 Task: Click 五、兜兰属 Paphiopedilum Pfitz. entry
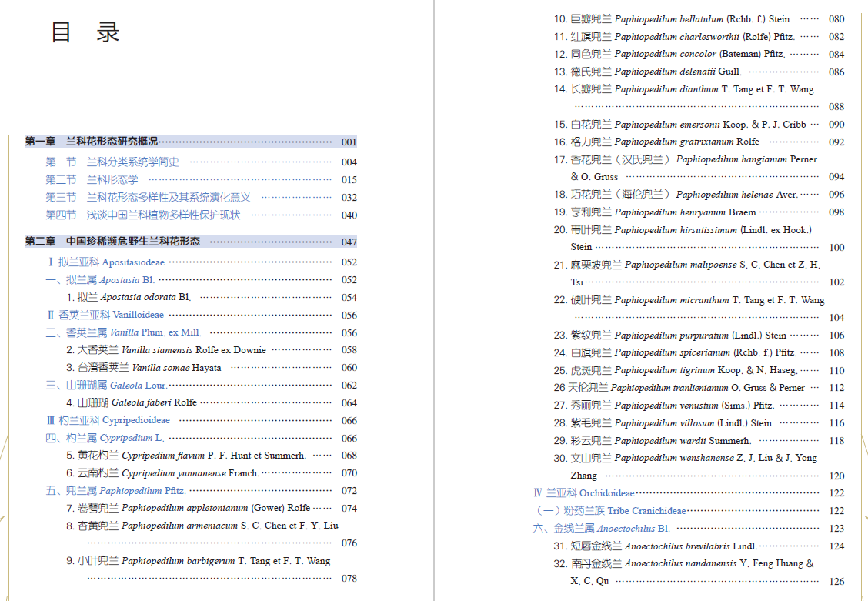click(x=201, y=491)
